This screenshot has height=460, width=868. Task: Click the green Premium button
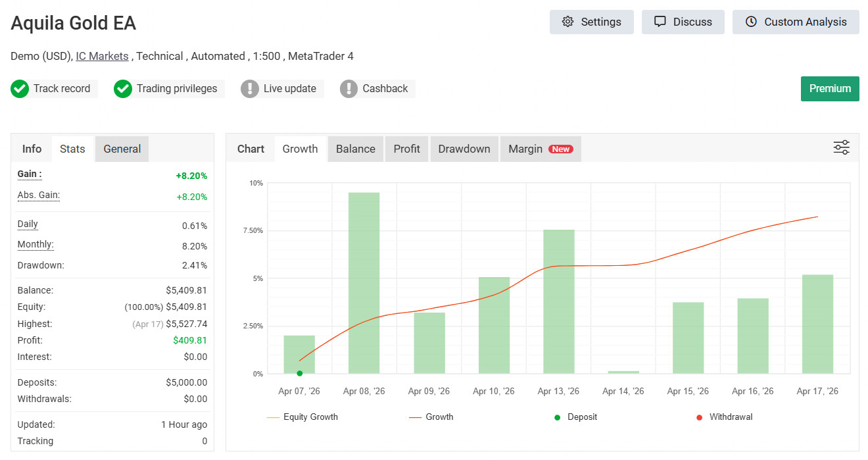pos(830,89)
